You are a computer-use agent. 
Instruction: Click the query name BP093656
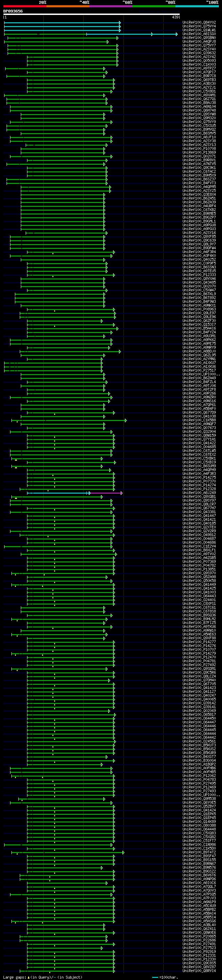click(x=13, y=11)
